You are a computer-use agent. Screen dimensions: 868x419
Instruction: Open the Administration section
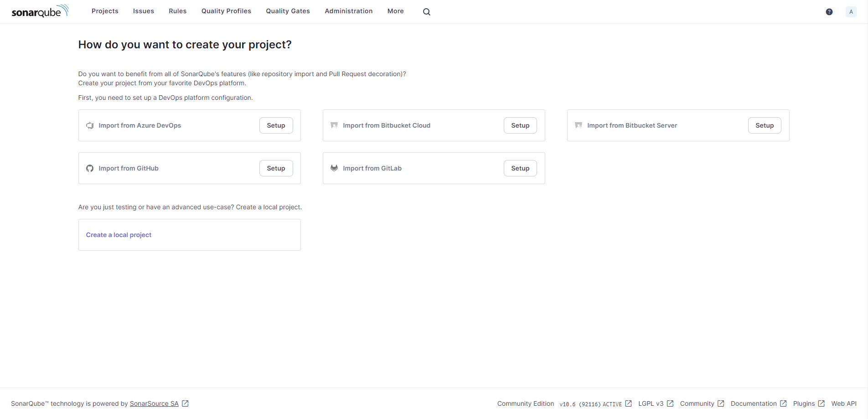click(x=349, y=11)
